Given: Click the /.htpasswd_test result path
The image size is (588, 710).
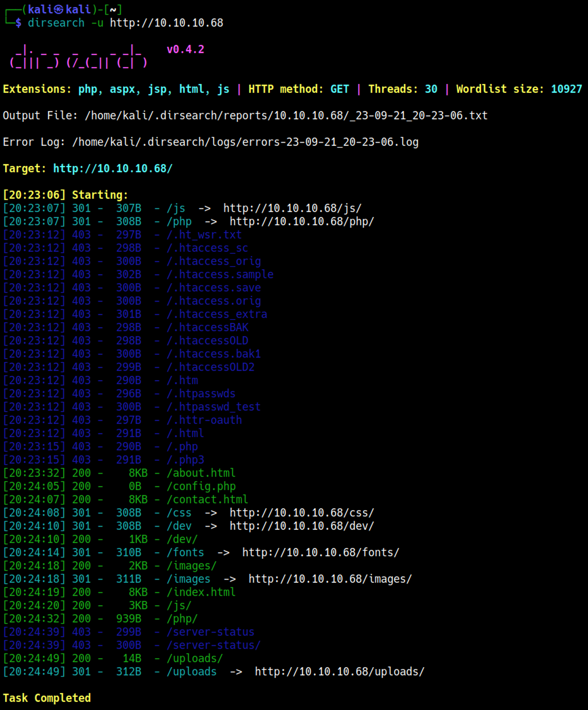Looking at the screenshot, I should click(x=213, y=407).
